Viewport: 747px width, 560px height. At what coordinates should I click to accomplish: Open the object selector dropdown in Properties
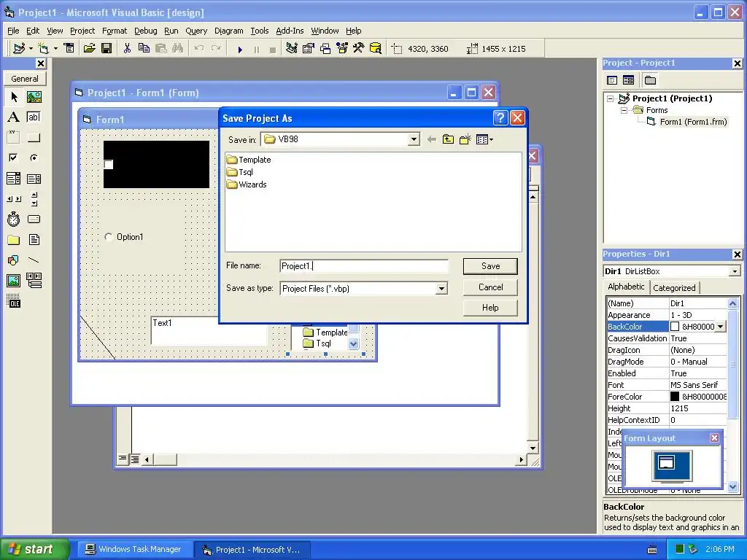pyautogui.click(x=735, y=271)
